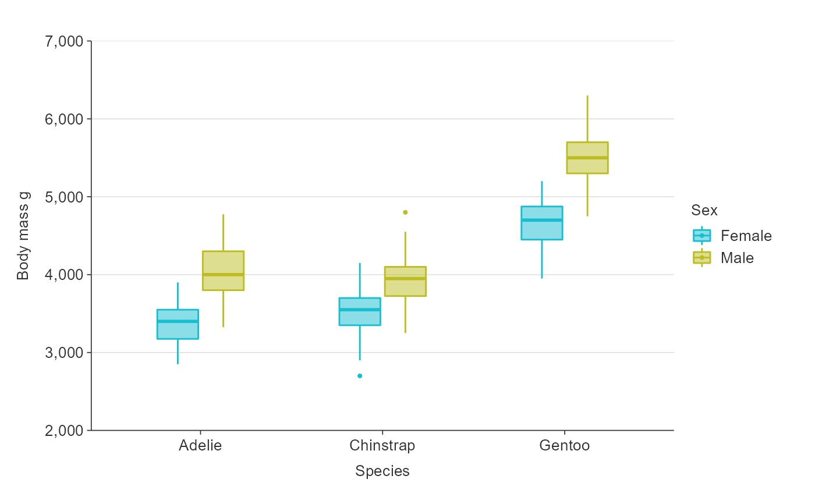
Task: Click the Adelie axis label
Action: (200, 446)
